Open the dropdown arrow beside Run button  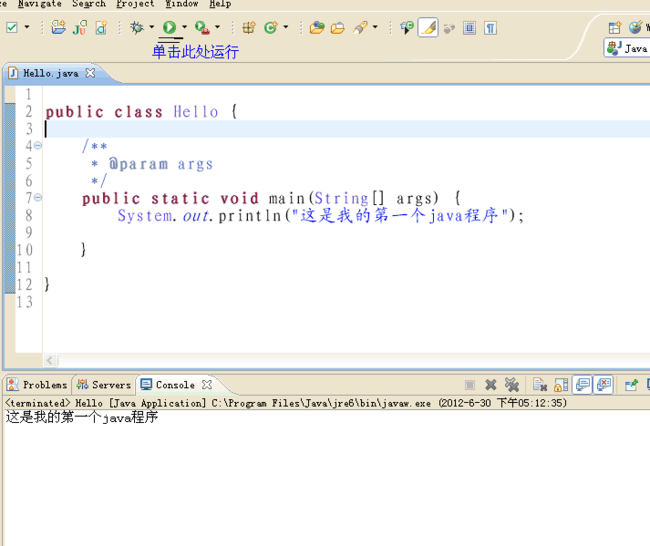(x=184, y=27)
